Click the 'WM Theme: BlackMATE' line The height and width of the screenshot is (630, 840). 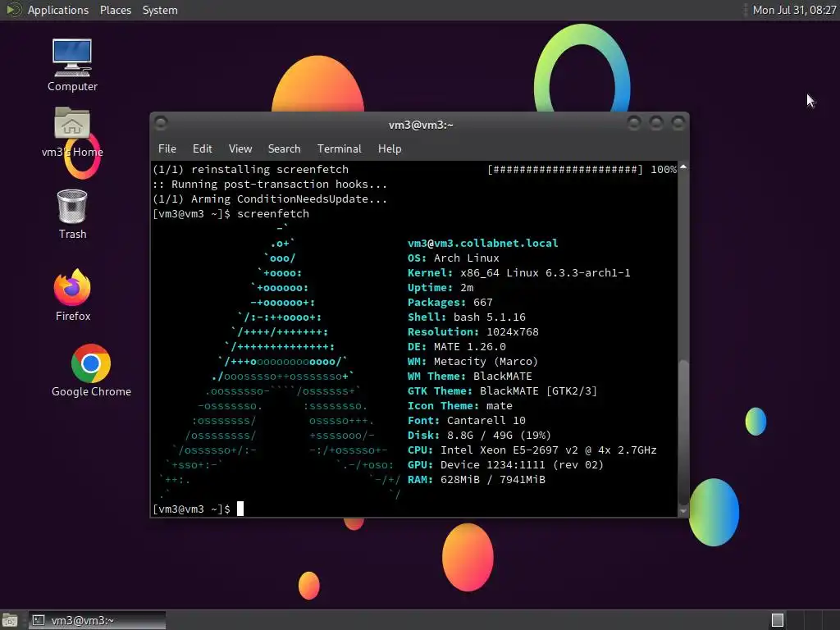coord(470,376)
